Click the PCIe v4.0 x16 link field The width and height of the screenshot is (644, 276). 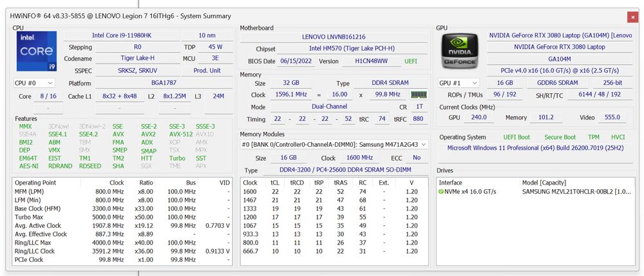coord(560,71)
